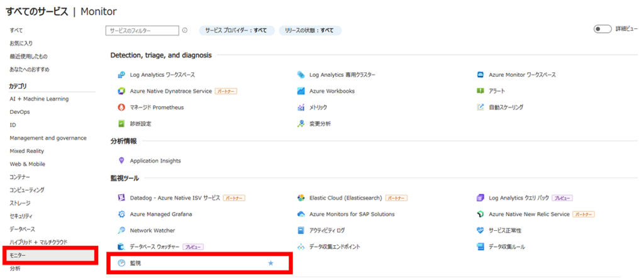Click the info icon beside filter box

(184, 30)
